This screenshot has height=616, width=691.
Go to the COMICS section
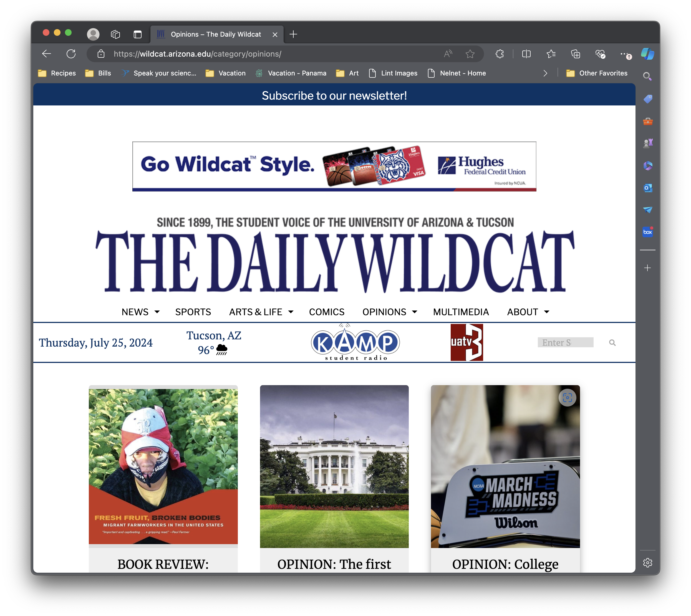[326, 312]
